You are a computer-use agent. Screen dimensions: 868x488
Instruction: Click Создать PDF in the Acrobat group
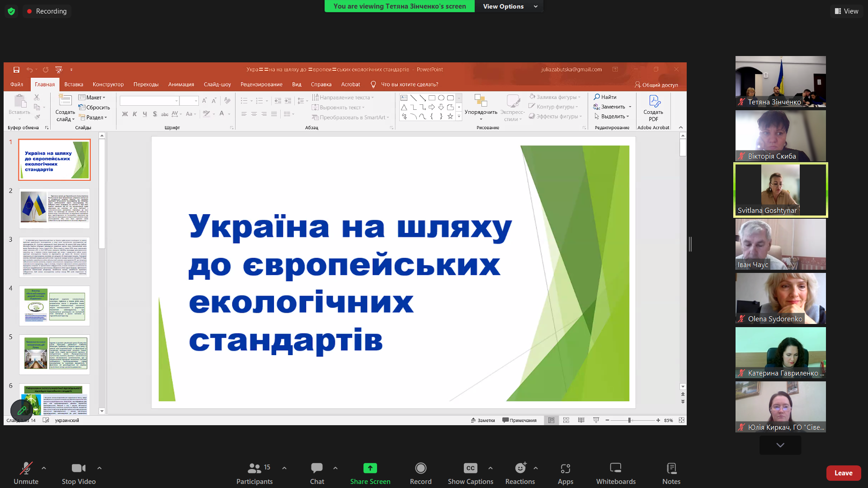coord(653,108)
